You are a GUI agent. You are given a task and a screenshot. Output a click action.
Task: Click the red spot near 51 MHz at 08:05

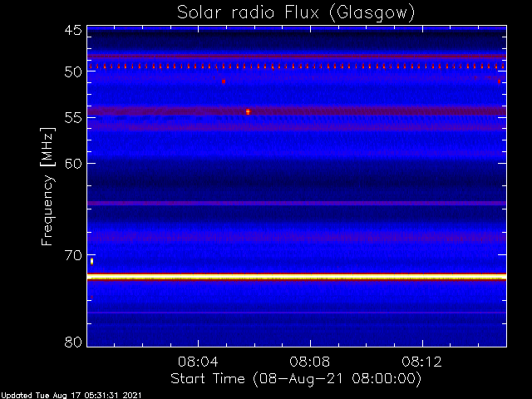224,81
